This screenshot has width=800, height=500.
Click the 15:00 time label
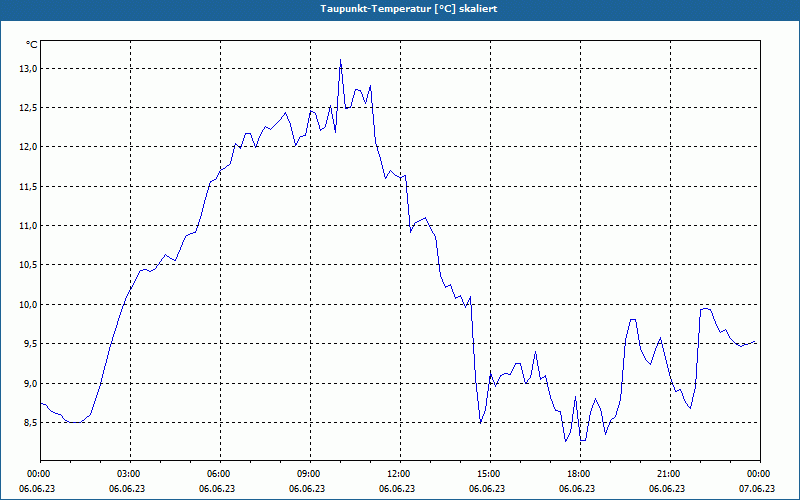coord(490,474)
